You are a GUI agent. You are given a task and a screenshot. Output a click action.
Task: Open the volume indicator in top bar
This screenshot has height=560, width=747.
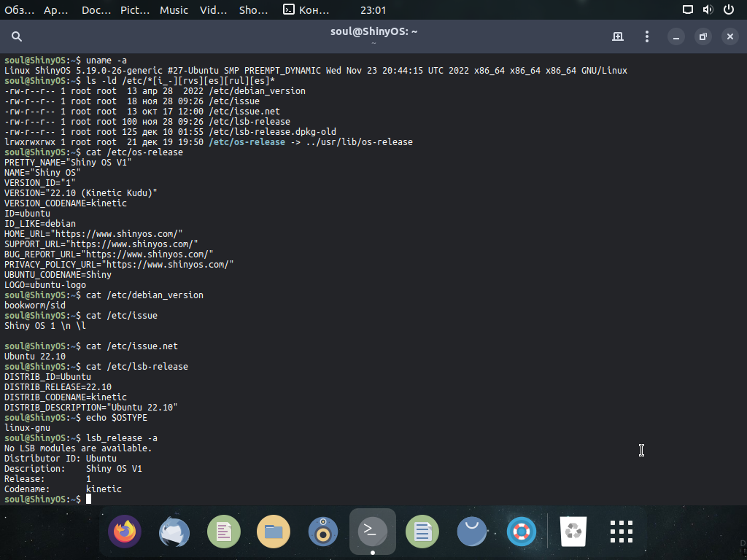coord(708,9)
